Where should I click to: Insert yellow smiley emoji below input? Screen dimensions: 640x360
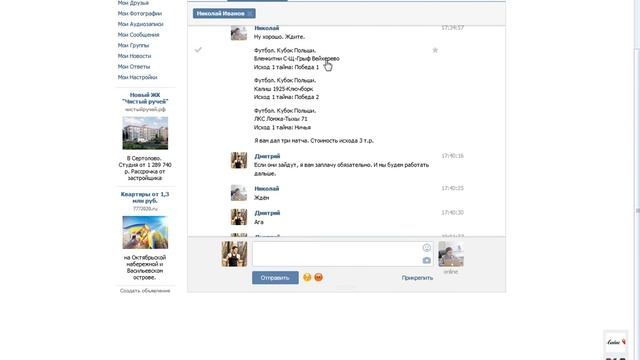307,278
